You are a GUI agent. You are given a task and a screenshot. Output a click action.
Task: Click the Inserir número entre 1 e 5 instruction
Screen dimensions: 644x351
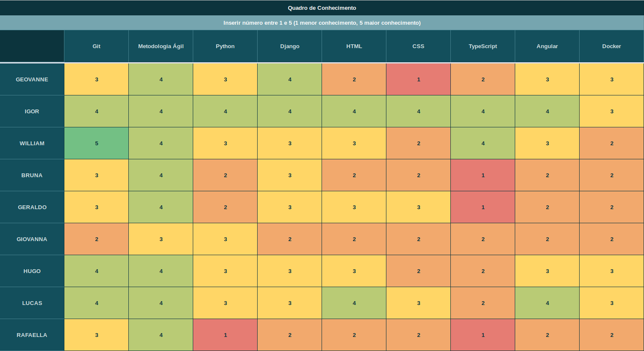pyautogui.click(x=322, y=23)
